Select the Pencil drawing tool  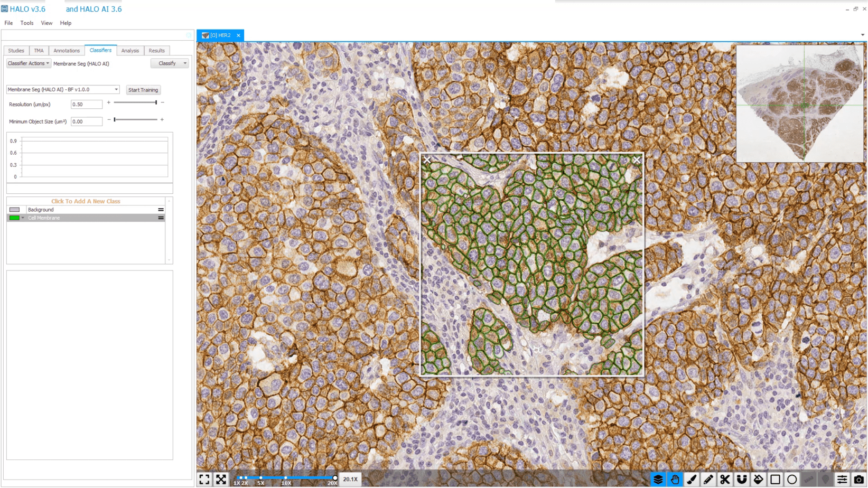tap(708, 480)
